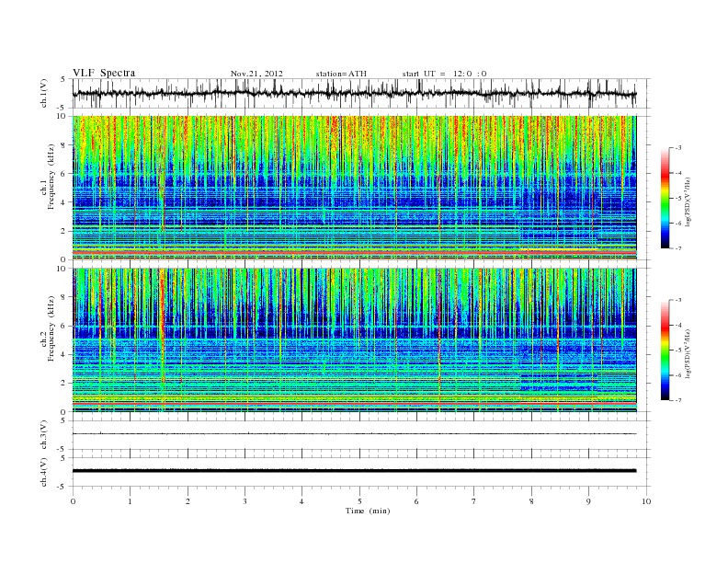
Task: Click the "ch.1(V)" waveform axis label
Action: click(x=44, y=93)
